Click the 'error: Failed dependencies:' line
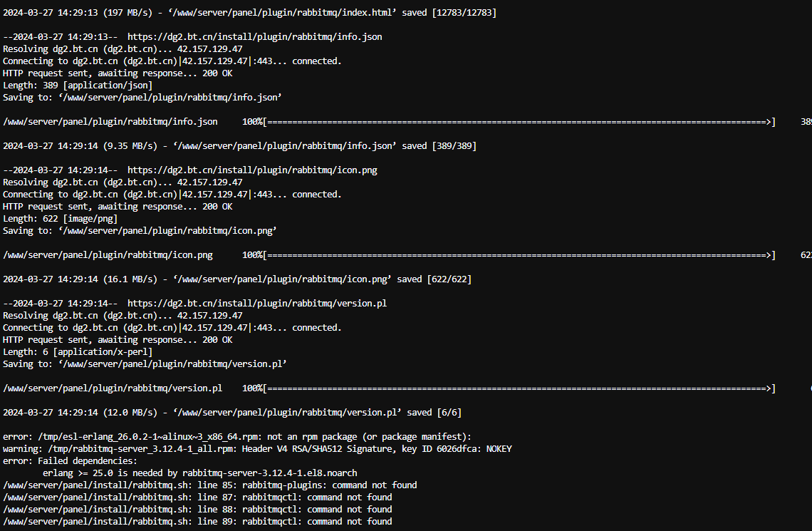This screenshot has width=812, height=531. click(70, 461)
